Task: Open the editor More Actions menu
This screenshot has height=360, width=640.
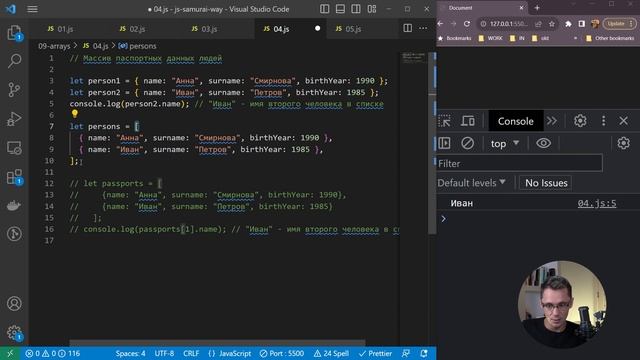Action: pos(423,28)
